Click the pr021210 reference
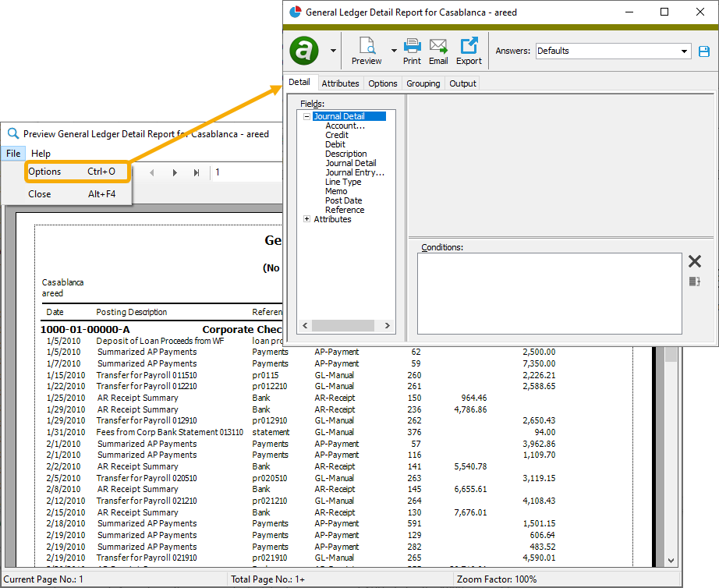The width and height of the screenshot is (719, 588). [x=270, y=501]
